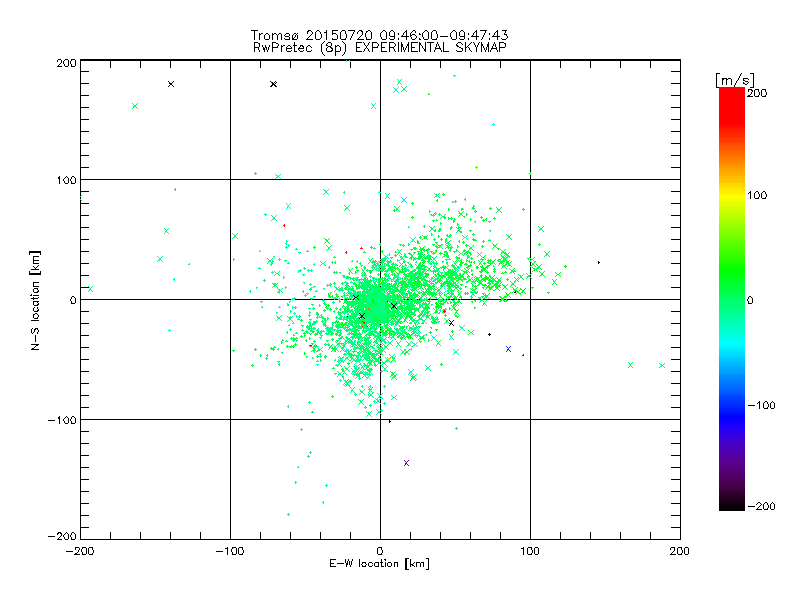Viewport: 800px width, 600px height.
Task: Click the Y-axis tick label -200
Action: tap(62, 536)
